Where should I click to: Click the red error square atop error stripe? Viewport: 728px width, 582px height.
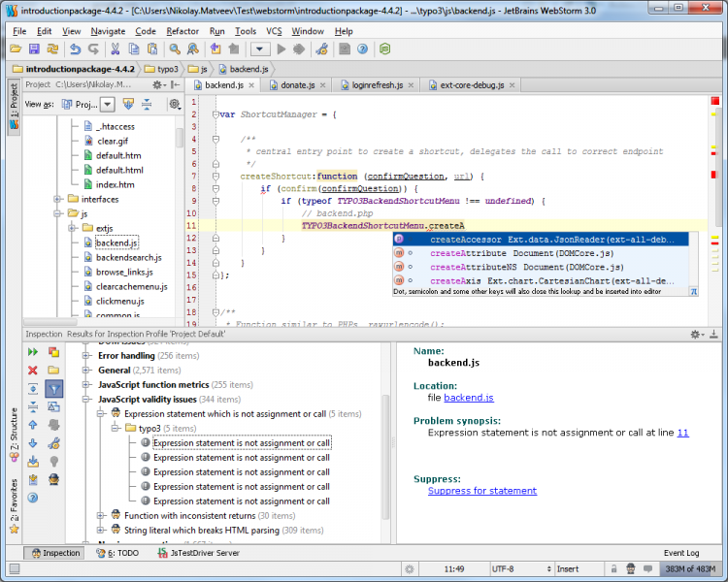point(715,101)
